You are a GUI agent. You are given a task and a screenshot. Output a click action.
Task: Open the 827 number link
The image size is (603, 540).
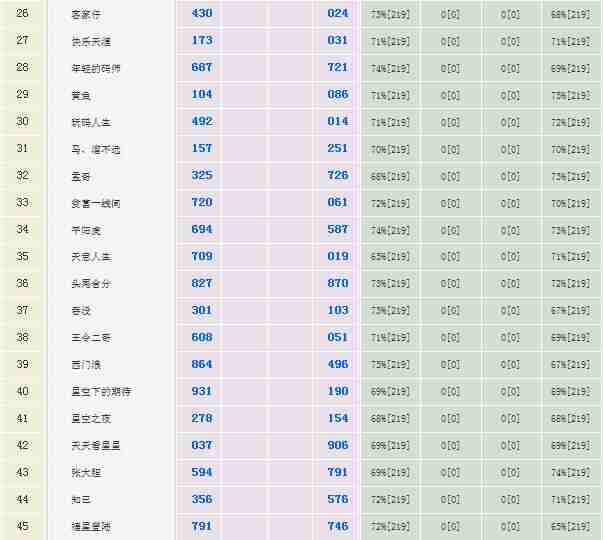(202, 284)
